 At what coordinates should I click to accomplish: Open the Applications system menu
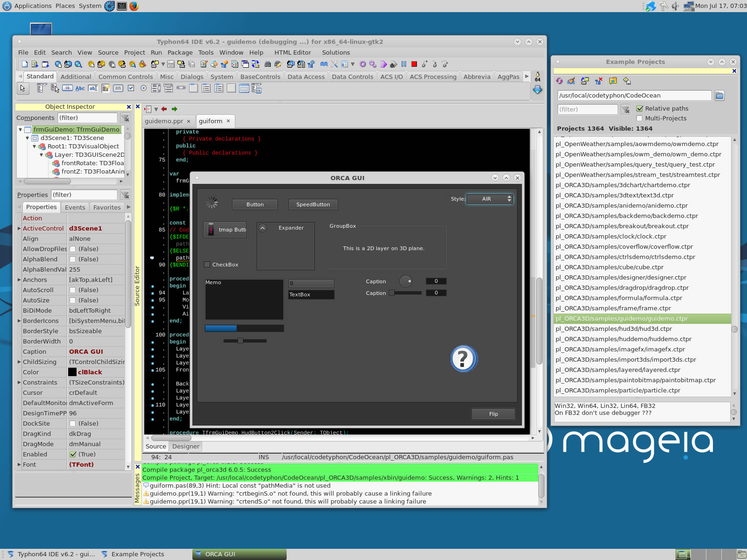[33, 6]
